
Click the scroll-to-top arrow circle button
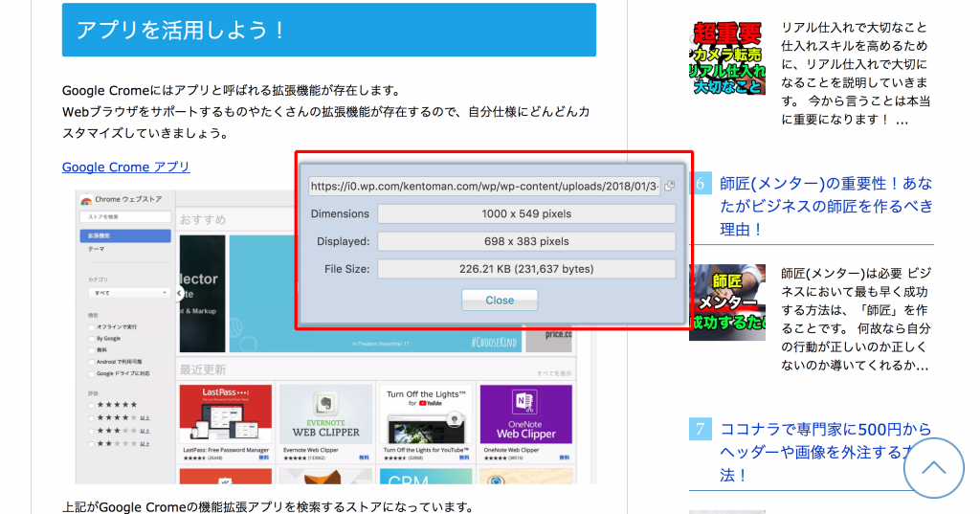(x=934, y=468)
